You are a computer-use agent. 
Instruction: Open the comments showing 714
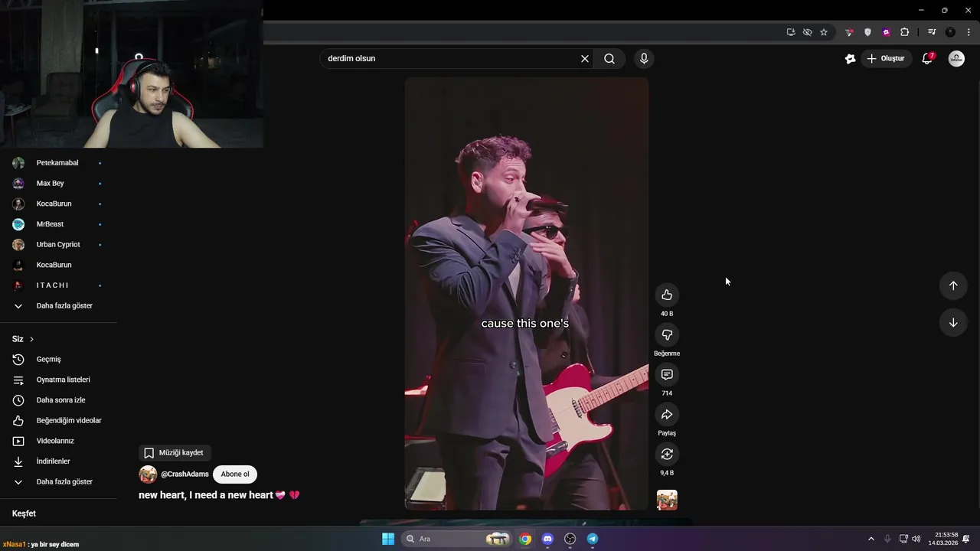(x=667, y=375)
